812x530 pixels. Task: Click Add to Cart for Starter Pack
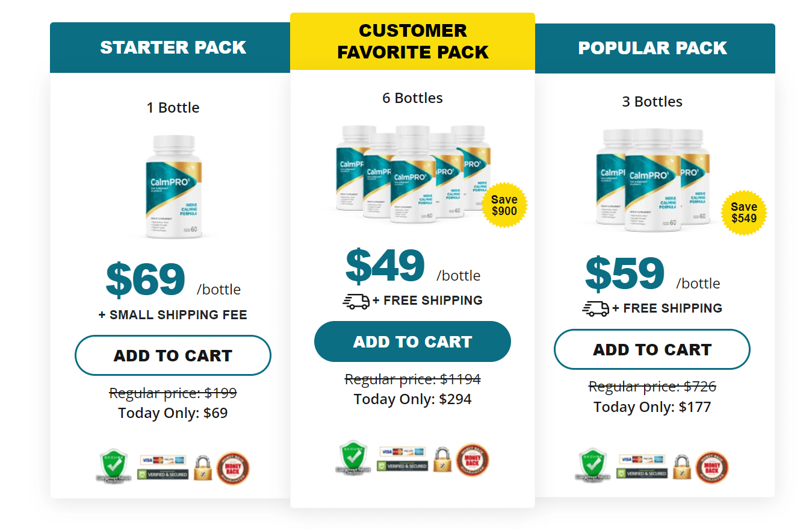coord(173,355)
